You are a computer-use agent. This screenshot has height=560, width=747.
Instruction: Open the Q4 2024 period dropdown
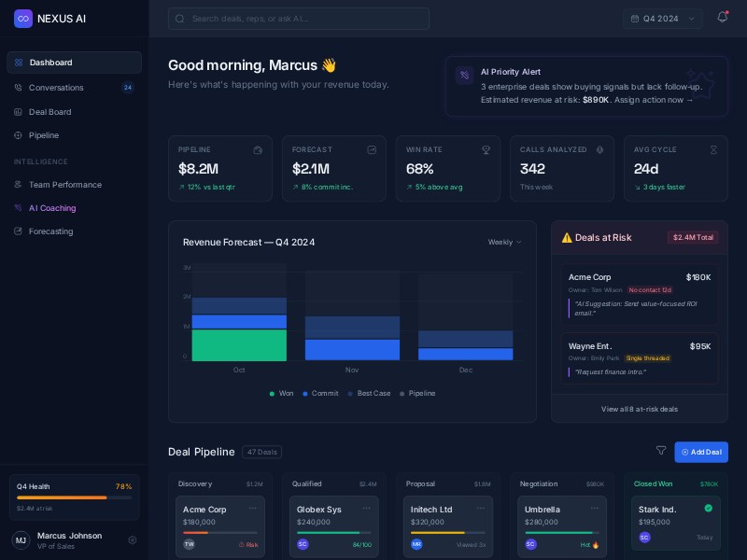[x=663, y=19]
